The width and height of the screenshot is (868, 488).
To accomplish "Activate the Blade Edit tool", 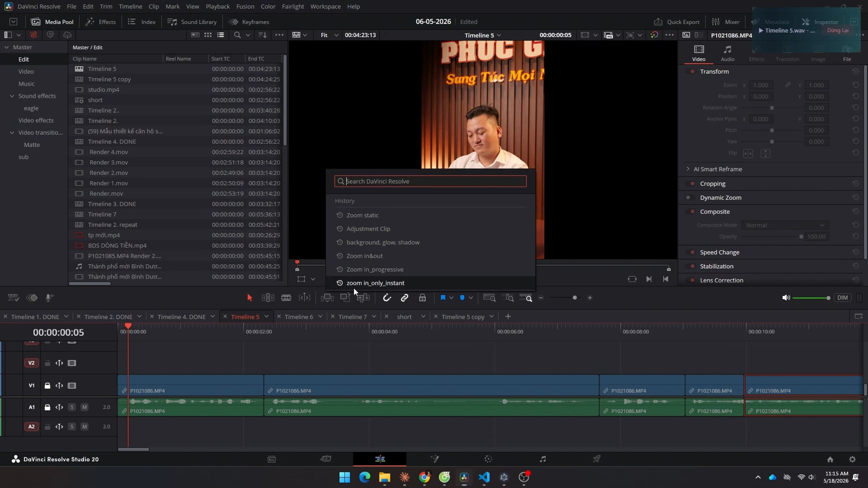I will coord(286,297).
